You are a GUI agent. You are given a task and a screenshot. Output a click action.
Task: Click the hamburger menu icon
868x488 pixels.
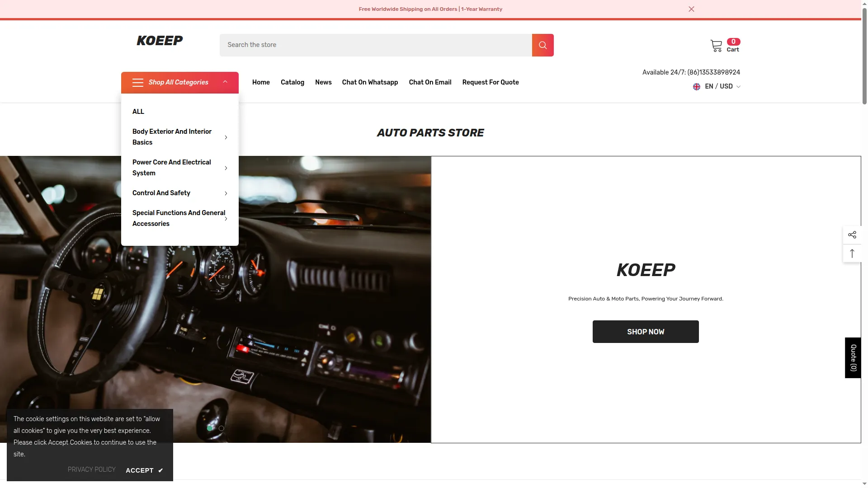[x=138, y=82]
